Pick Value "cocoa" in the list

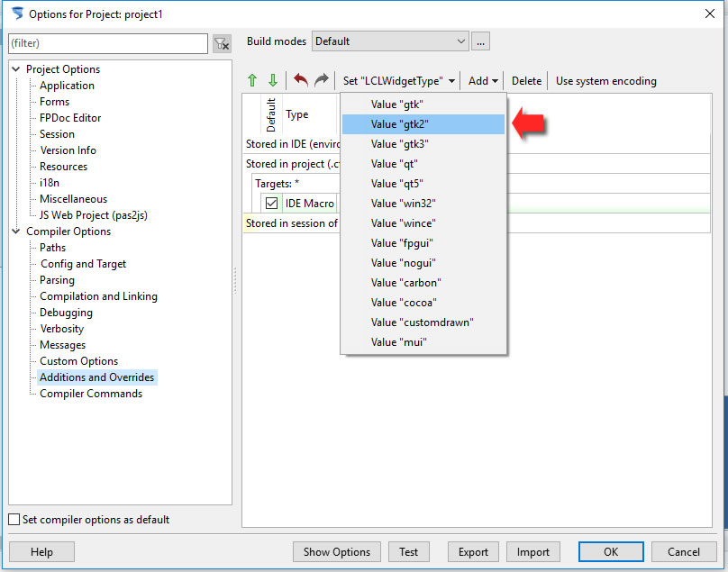(x=423, y=303)
